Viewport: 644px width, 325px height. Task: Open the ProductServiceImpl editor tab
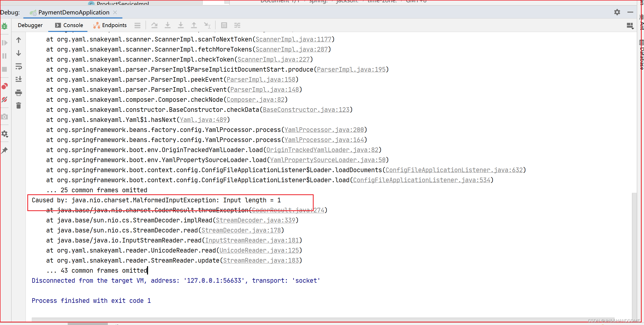[x=119, y=3]
